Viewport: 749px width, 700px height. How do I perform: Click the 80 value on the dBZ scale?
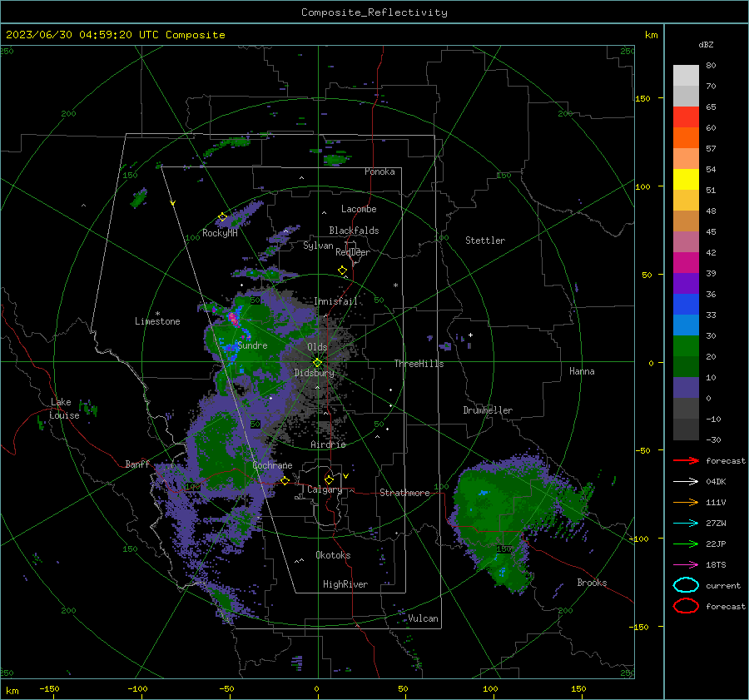point(711,66)
